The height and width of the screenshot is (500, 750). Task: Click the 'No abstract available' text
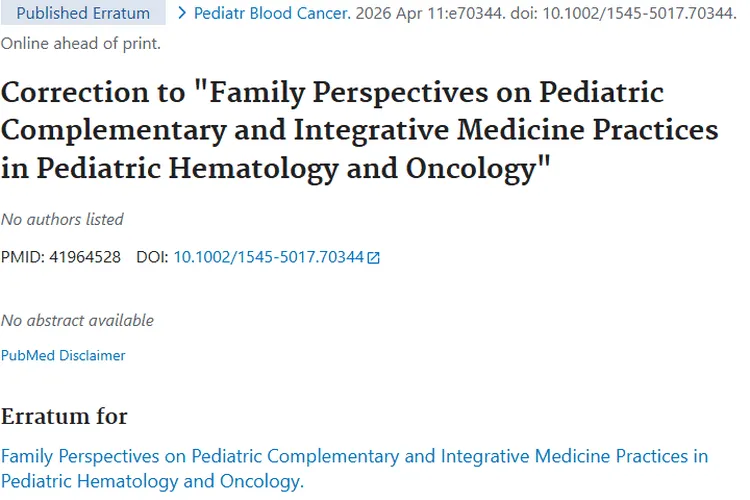[77, 320]
